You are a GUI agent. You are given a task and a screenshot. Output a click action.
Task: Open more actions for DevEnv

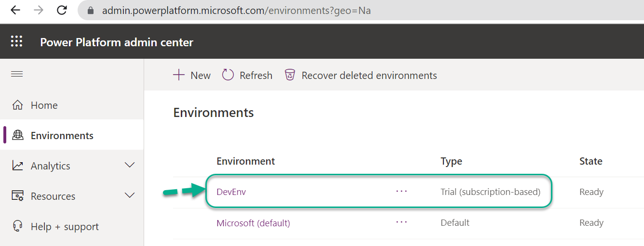click(x=402, y=192)
